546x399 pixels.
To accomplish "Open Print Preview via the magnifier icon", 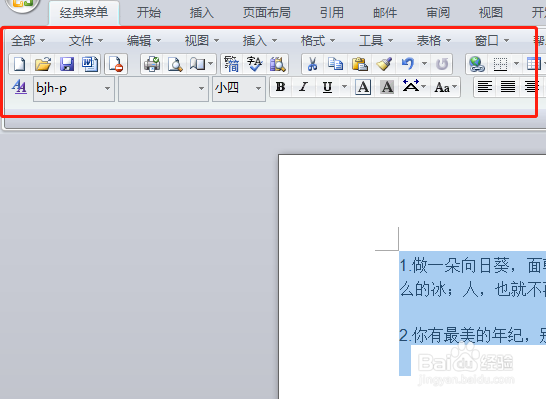I will pyautogui.click(x=175, y=64).
